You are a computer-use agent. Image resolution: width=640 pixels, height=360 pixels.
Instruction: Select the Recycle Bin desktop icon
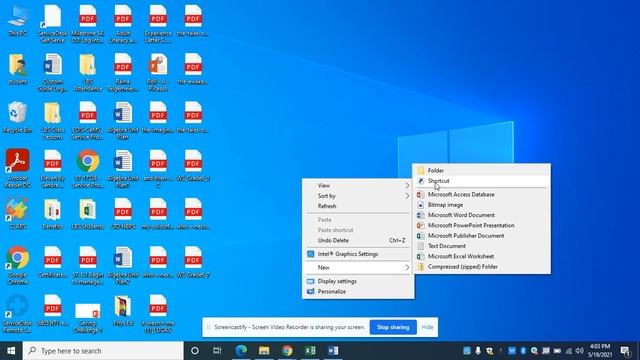[18, 117]
